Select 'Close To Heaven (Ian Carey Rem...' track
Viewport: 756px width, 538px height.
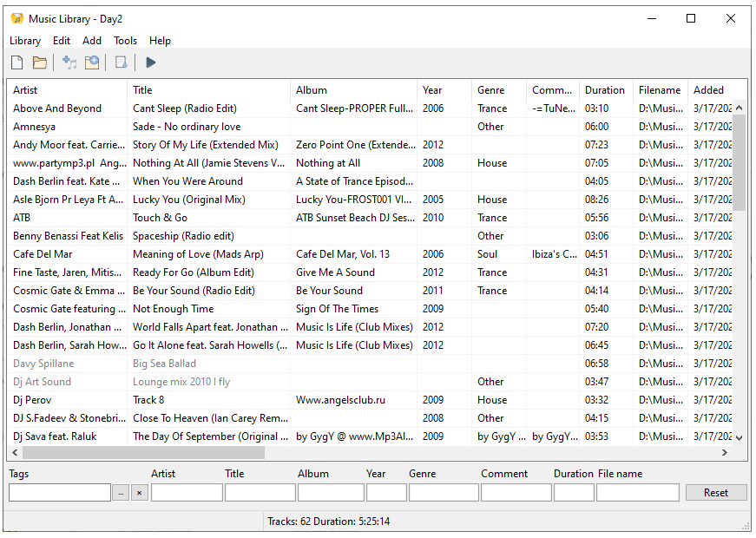pos(210,418)
